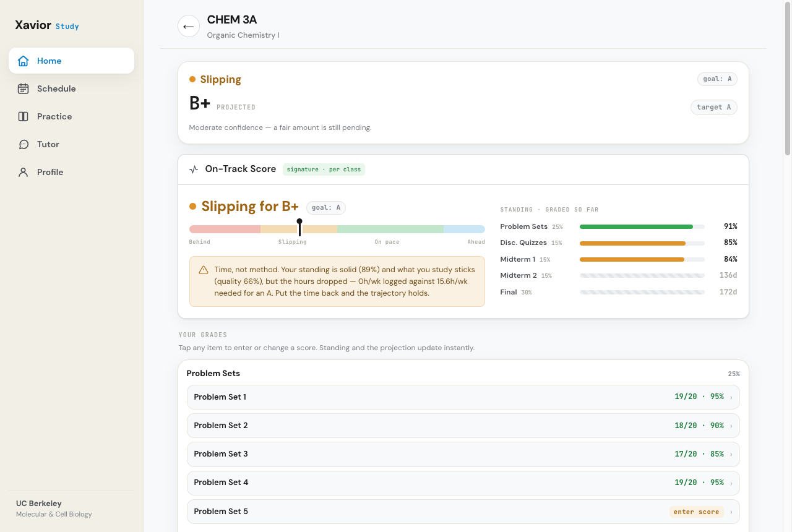792x532 pixels.
Task: Click the 'UC Berkeley' school label
Action: point(39,504)
